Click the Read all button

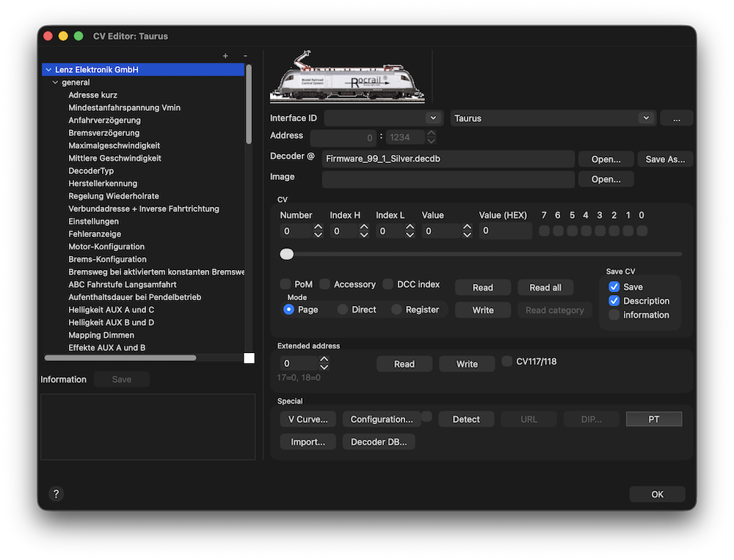pos(545,288)
